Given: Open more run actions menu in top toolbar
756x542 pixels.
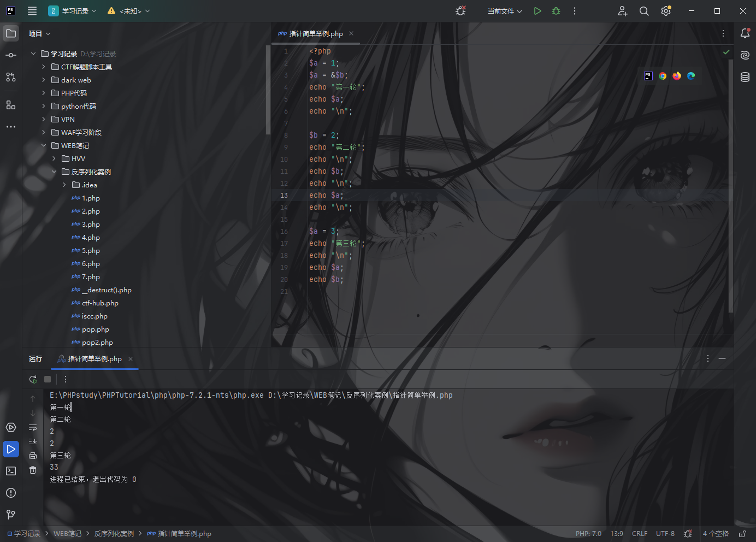Looking at the screenshot, I should (575, 11).
